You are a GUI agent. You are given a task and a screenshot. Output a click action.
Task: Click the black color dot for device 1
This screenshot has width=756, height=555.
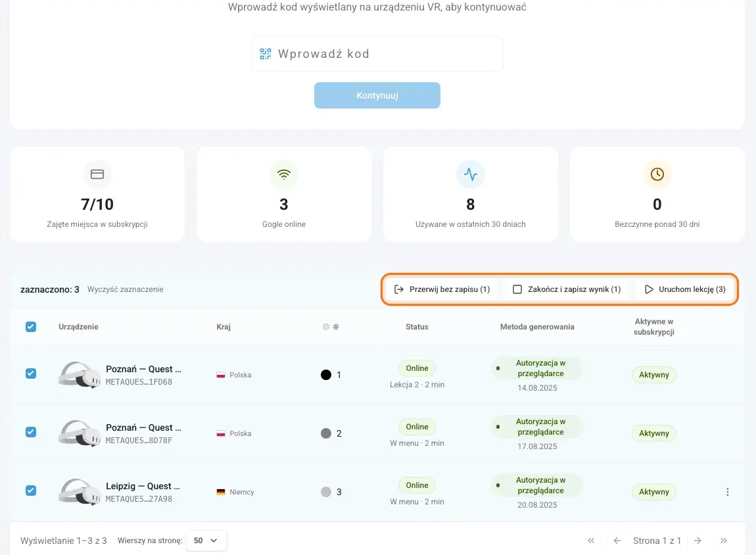[326, 375]
